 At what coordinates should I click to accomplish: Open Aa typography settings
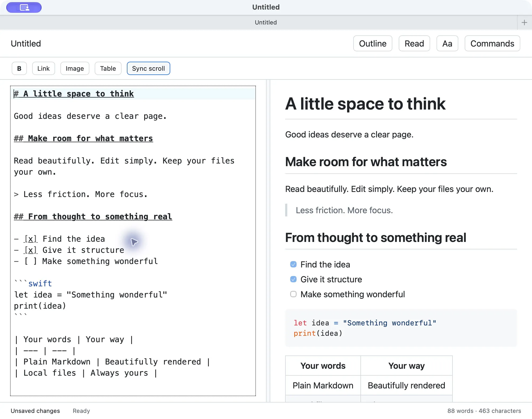click(x=447, y=43)
